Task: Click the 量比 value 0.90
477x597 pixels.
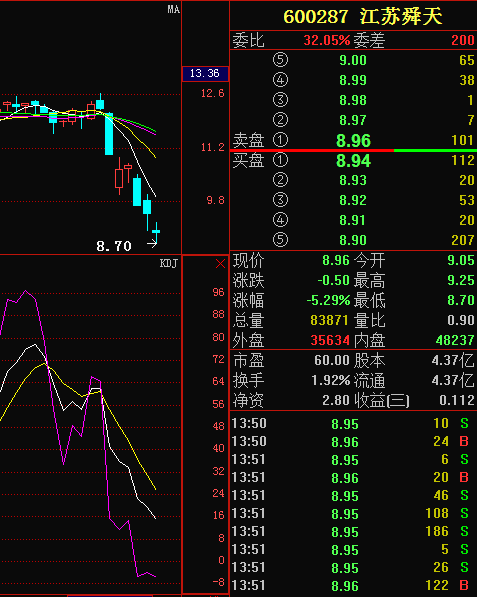Action: pyautogui.click(x=461, y=320)
